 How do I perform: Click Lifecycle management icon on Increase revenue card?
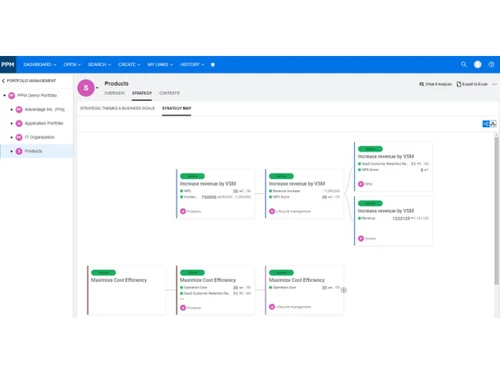[x=272, y=211]
